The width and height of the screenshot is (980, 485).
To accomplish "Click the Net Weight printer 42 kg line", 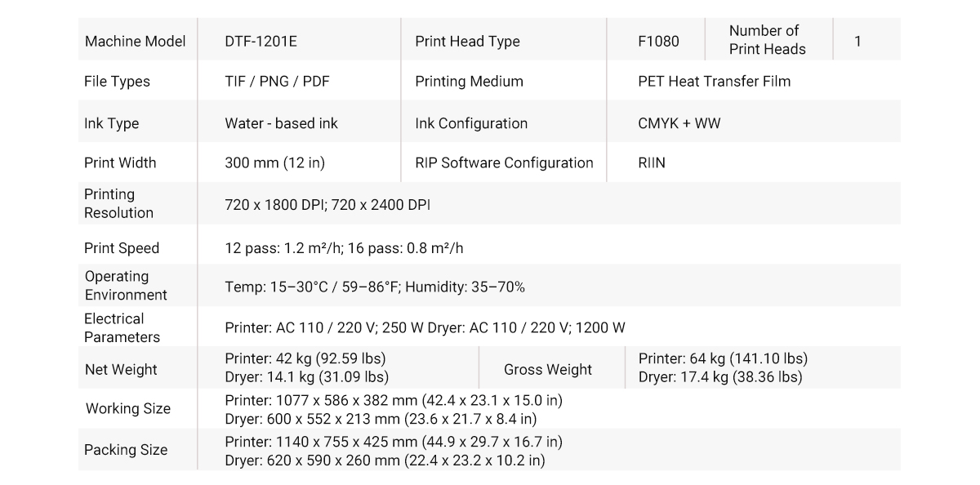I will (305, 358).
